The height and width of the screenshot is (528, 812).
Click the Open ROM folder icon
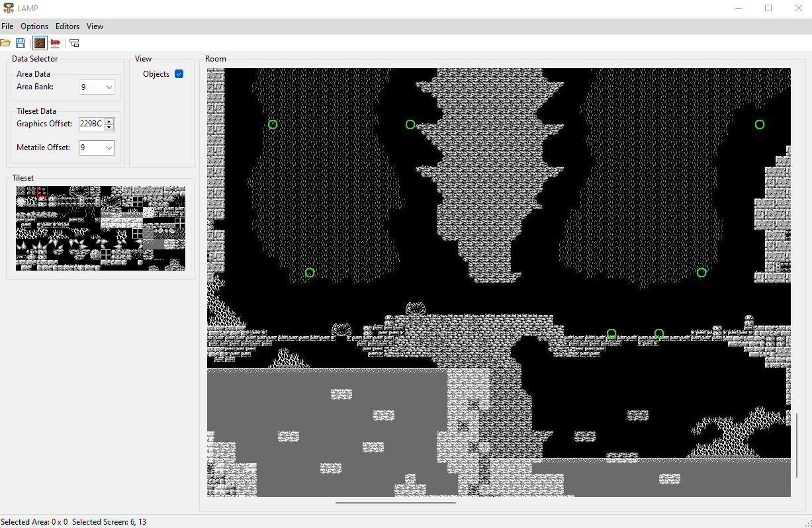pos(5,43)
